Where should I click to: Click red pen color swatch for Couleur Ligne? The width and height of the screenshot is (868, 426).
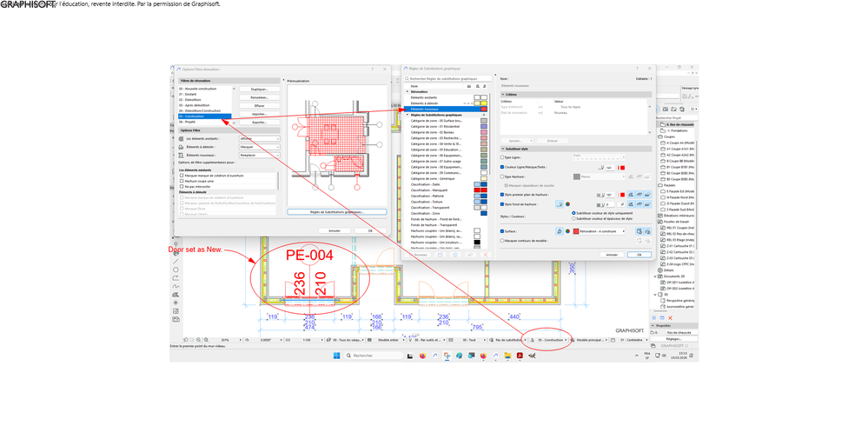pyautogui.click(x=623, y=168)
